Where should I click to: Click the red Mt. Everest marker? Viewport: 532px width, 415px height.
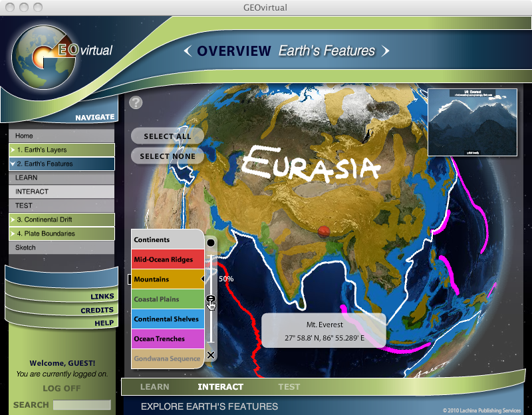[x=324, y=231]
